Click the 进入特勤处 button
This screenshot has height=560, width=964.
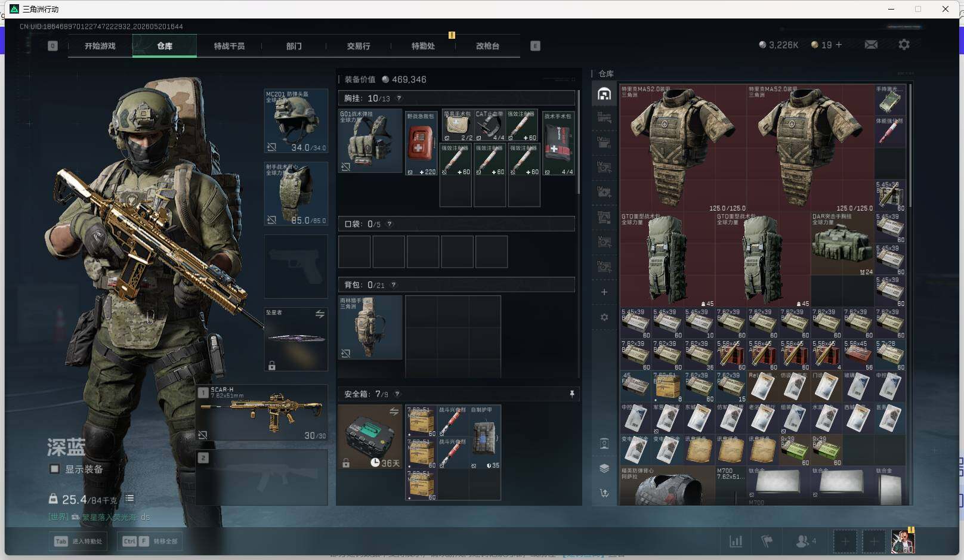click(x=78, y=541)
